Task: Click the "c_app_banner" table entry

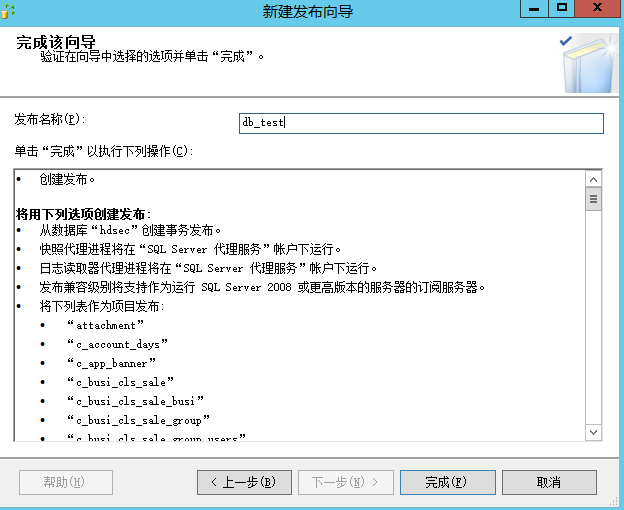Action: pyautogui.click(x=111, y=363)
